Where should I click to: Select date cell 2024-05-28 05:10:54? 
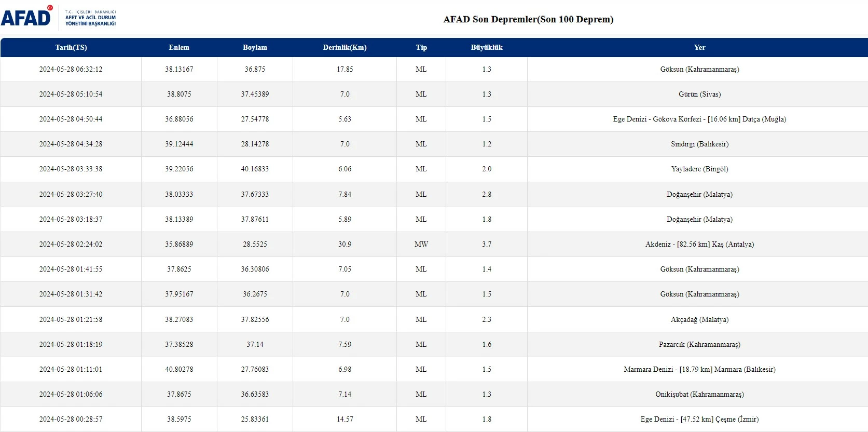pyautogui.click(x=71, y=94)
